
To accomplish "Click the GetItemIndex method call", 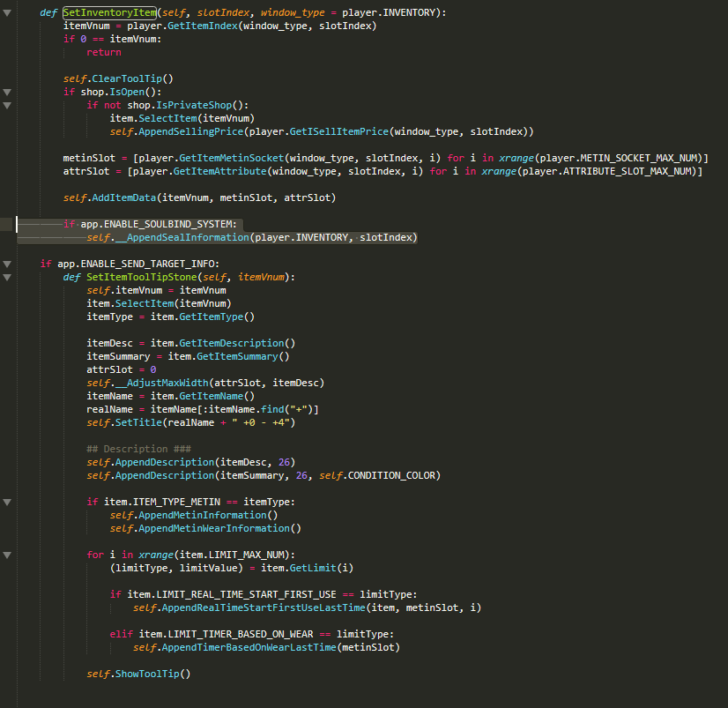I will 203,26.
